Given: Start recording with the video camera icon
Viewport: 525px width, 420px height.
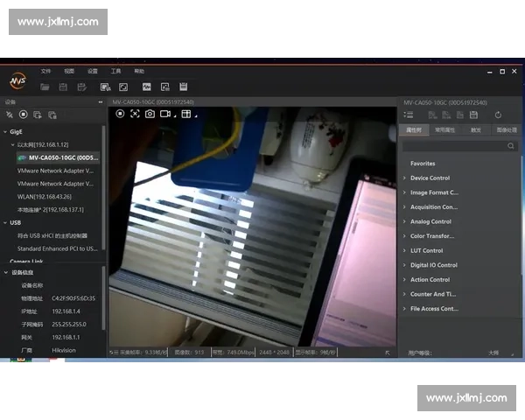Looking at the screenshot, I should (165, 114).
